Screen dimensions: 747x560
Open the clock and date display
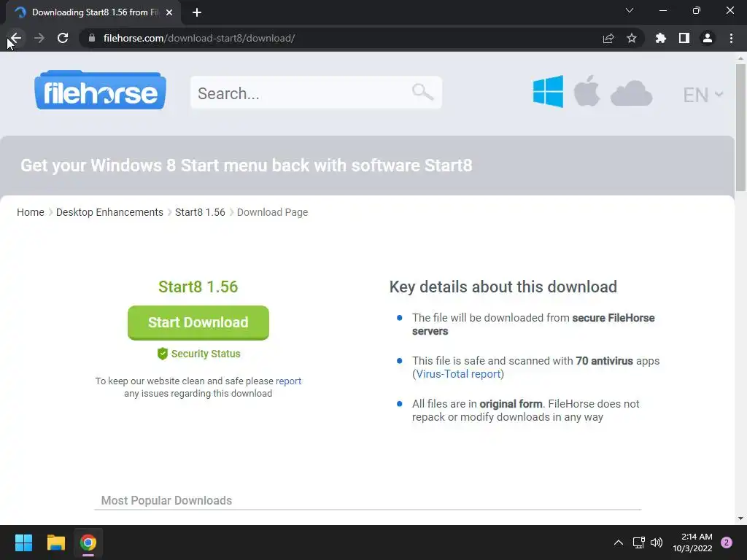click(692, 542)
